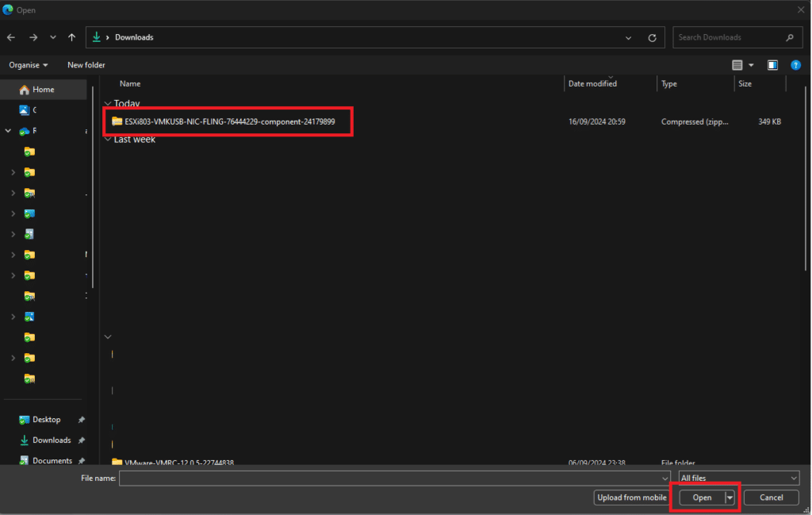Click the Compressed (zipp... type cell

click(695, 121)
